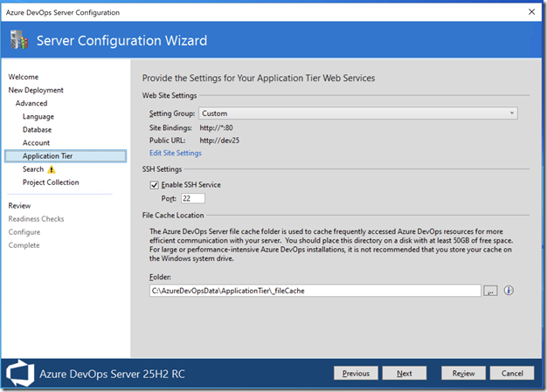
Task: Click the warning icon beside Search
Action: pos(51,169)
